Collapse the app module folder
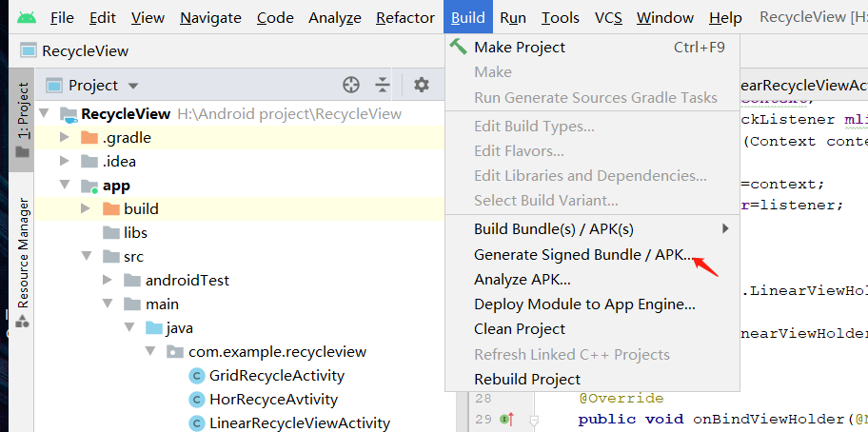Viewport: 868px width, 432px height. pyautogui.click(x=66, y=186)
